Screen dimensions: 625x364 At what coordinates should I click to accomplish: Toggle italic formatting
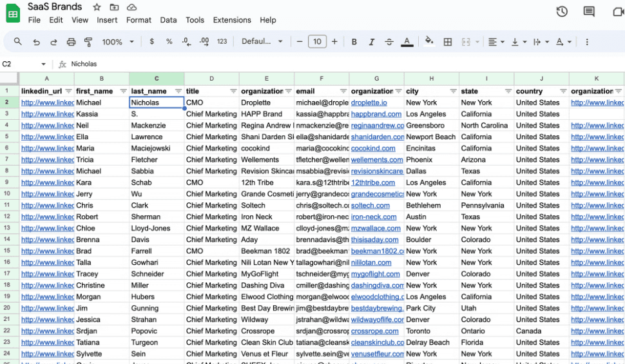(372, 42)
